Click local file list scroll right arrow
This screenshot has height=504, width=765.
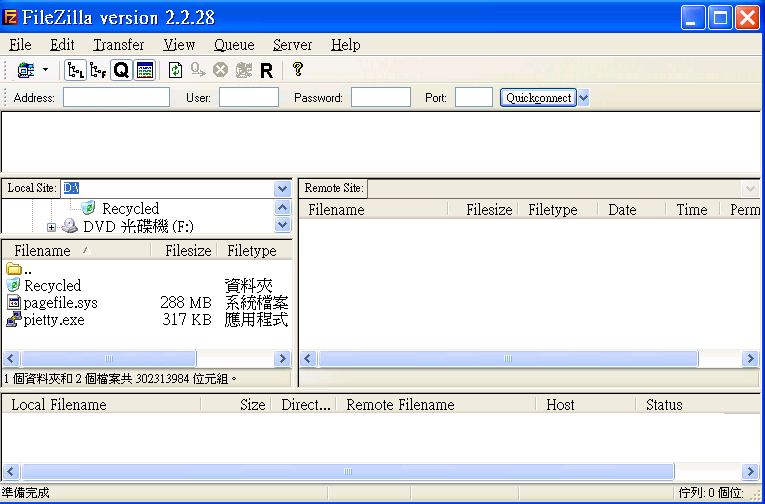click(282, 359)
